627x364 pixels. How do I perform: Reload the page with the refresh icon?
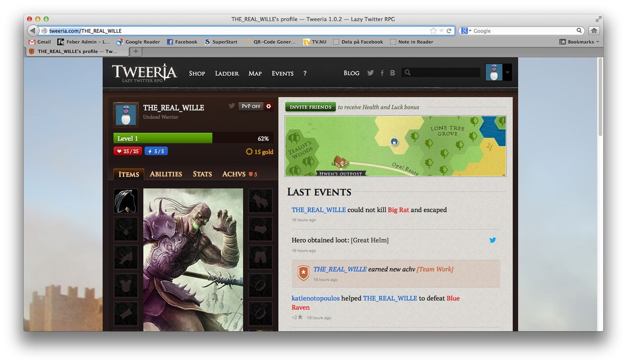pyautogui.click(x=449, y=31)
